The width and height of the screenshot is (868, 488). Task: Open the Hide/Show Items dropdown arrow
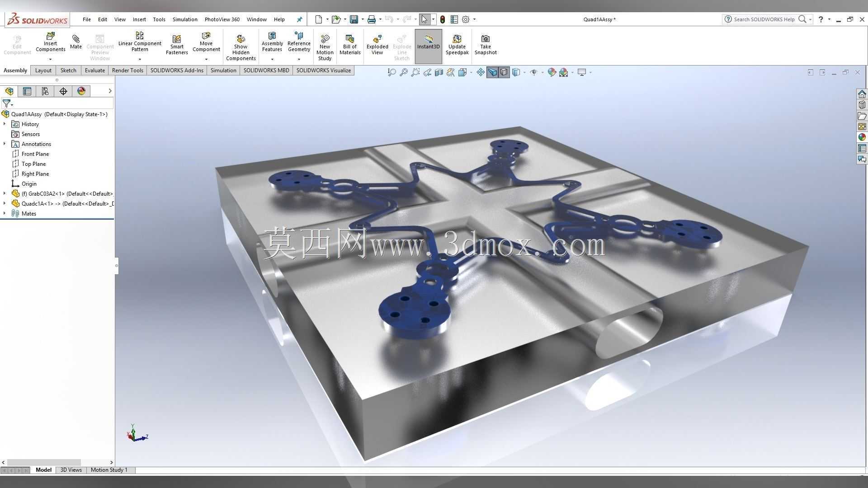point(542,72)
